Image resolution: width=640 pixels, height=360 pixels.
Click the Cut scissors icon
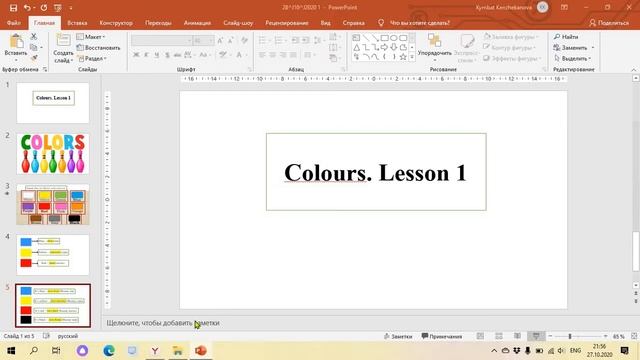(34, 37)
